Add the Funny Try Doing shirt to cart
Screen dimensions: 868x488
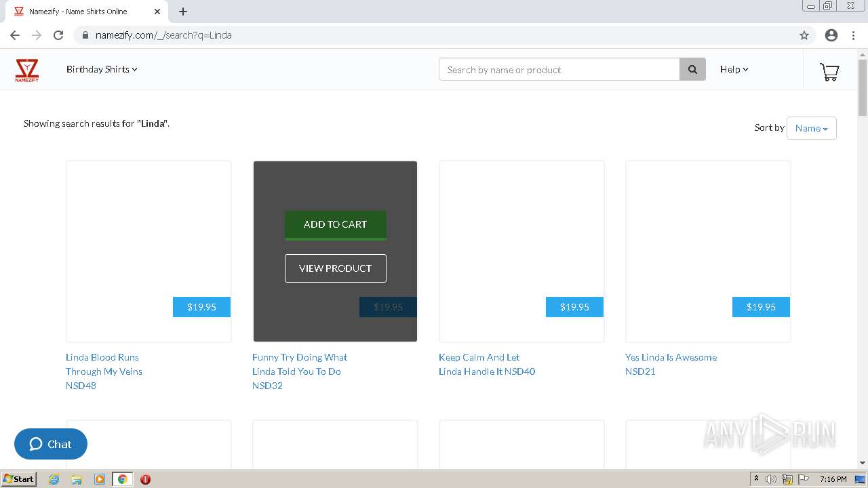(336, 225)
